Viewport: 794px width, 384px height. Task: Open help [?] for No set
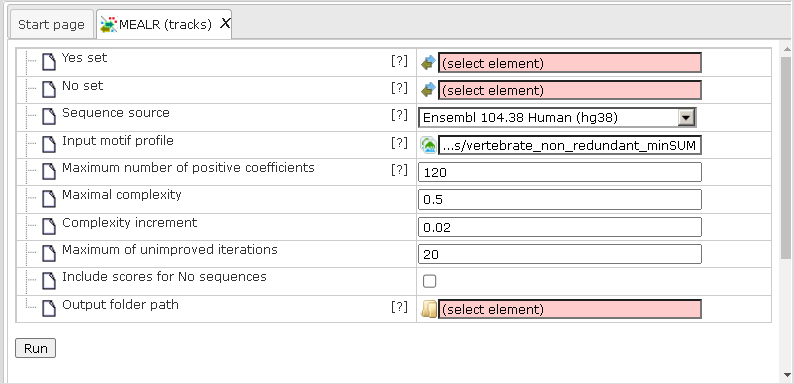(399, 89)
